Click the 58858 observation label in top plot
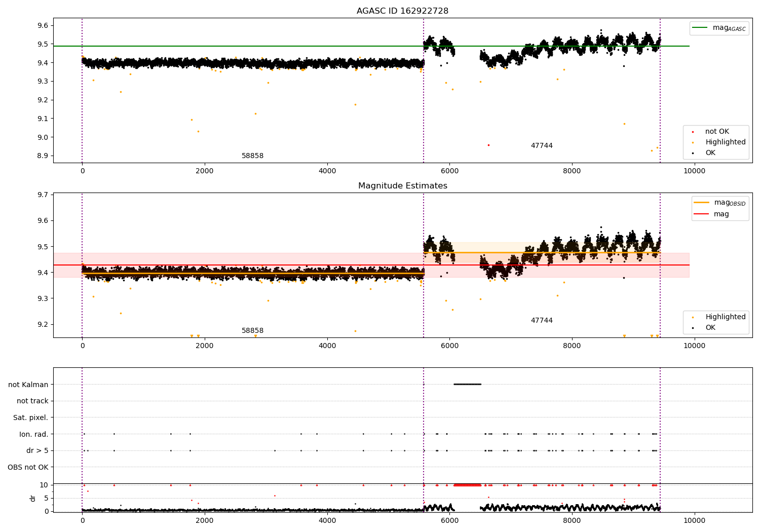 252,156
